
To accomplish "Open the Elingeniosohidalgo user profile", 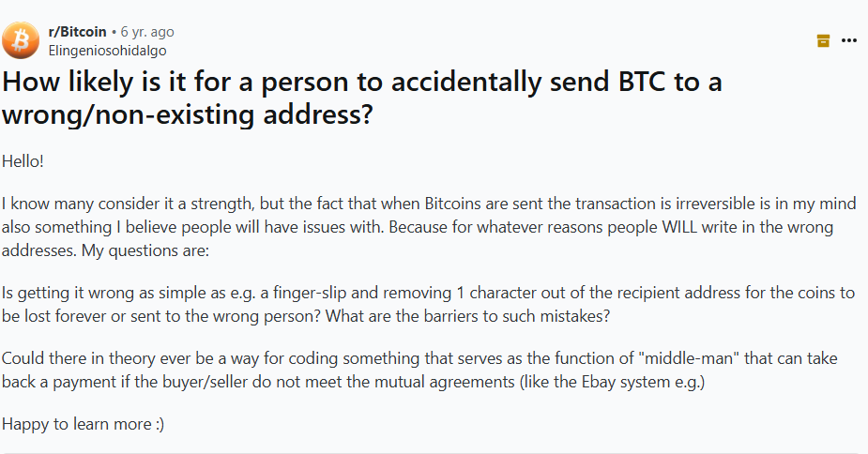I will tap(107, 51).
